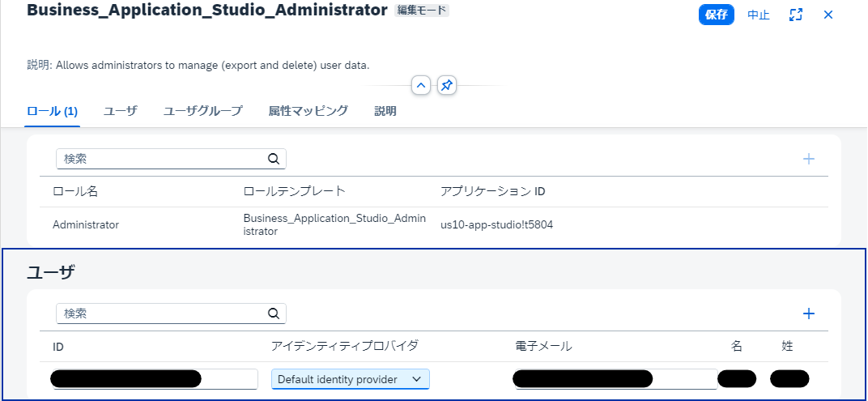868x401 pixels.
Task: Click the ID column header in users table
Action: click(x=58, y=347)
